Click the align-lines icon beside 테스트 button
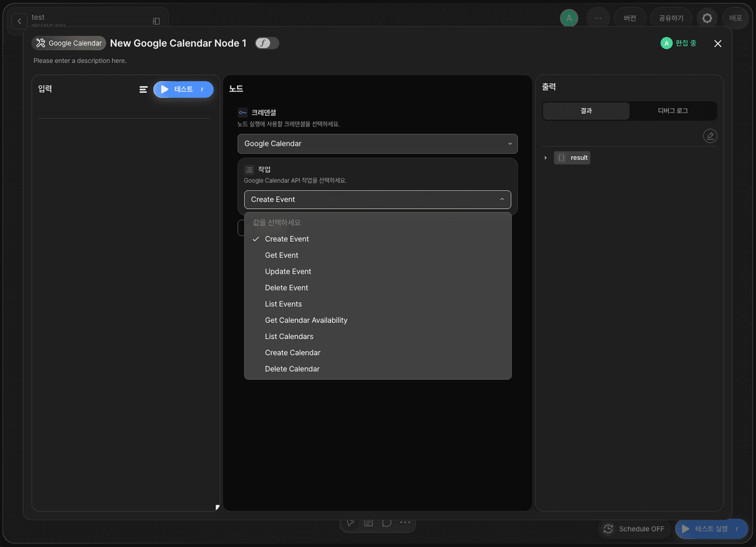The image size is (756, 547). (x=144, y=89)
